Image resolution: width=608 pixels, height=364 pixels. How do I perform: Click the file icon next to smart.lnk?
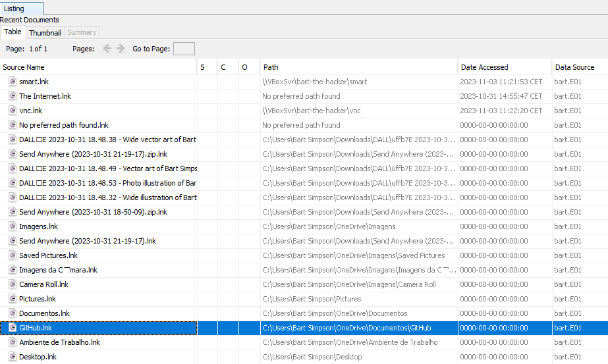[13, 82]
